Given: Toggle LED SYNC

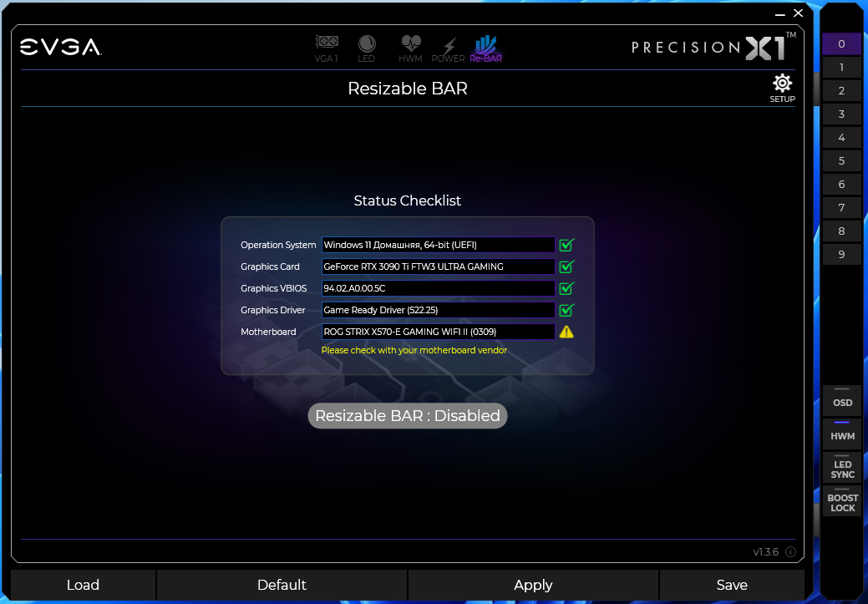Looking at the screenshot, I should coord(842,467).
